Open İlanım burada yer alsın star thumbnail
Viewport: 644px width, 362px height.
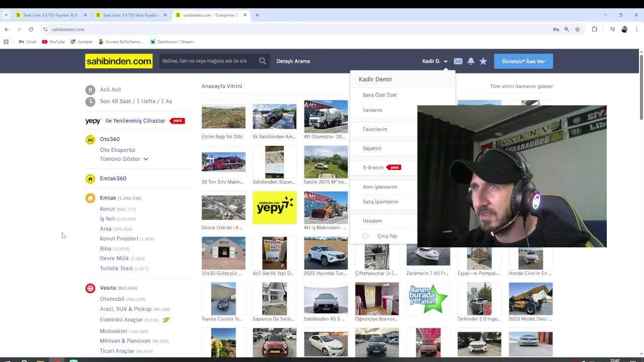click(x=428, y=299)
